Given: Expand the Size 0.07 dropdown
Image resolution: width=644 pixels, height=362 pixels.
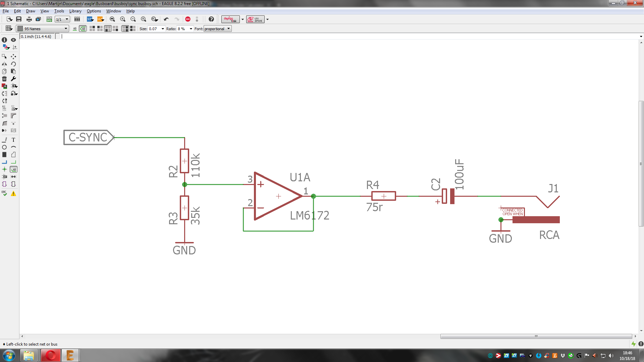Looking at the screenshot, I should (163, 29).
